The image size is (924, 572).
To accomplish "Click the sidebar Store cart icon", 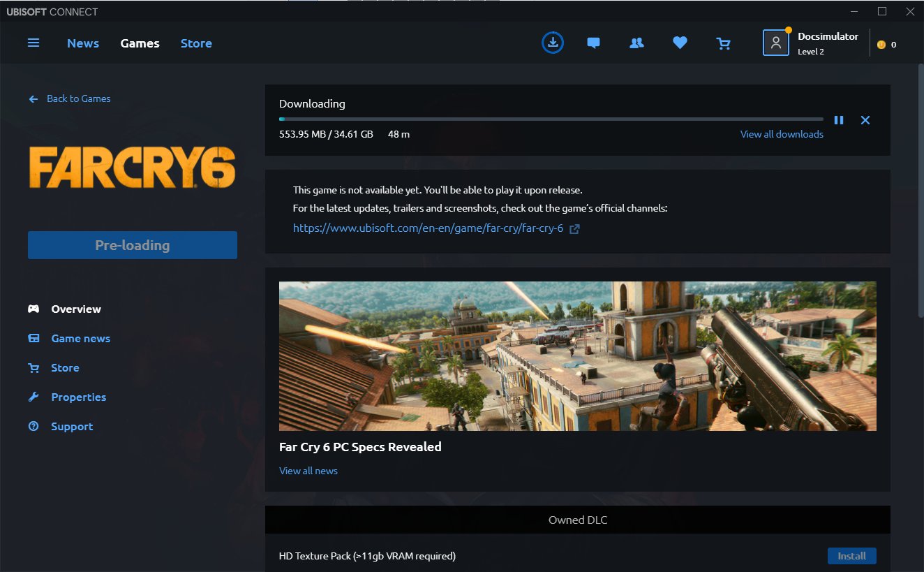I will [x=33, y=367].
